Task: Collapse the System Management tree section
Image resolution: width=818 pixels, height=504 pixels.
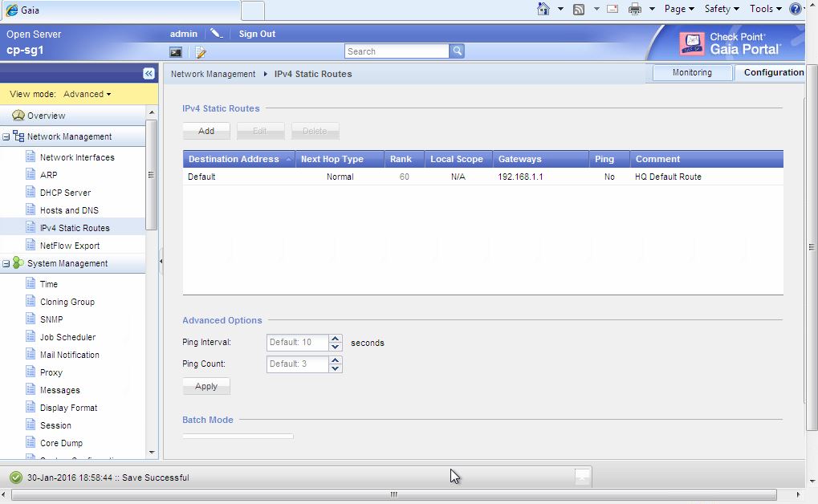Action: coord(6,262)
